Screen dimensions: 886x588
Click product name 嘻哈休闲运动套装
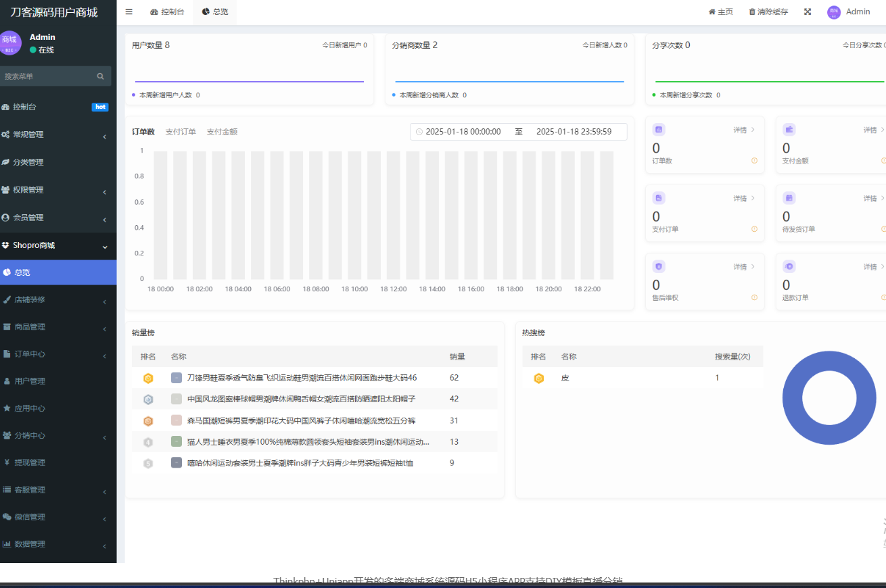pos(300,463)
